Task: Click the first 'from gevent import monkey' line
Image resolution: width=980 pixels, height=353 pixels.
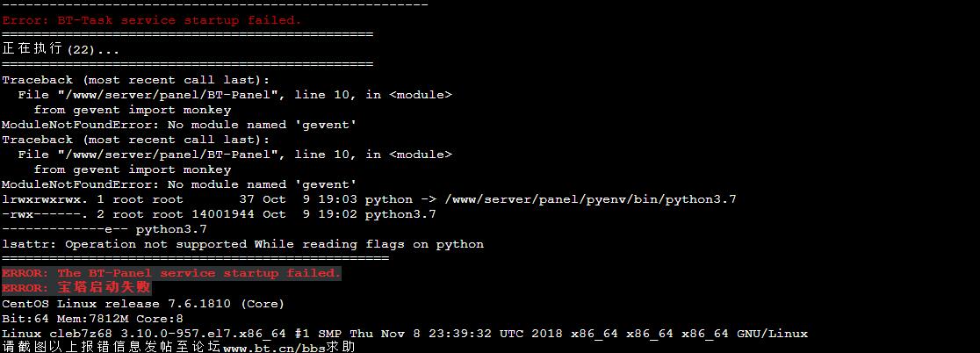Action: coord(133,110)
